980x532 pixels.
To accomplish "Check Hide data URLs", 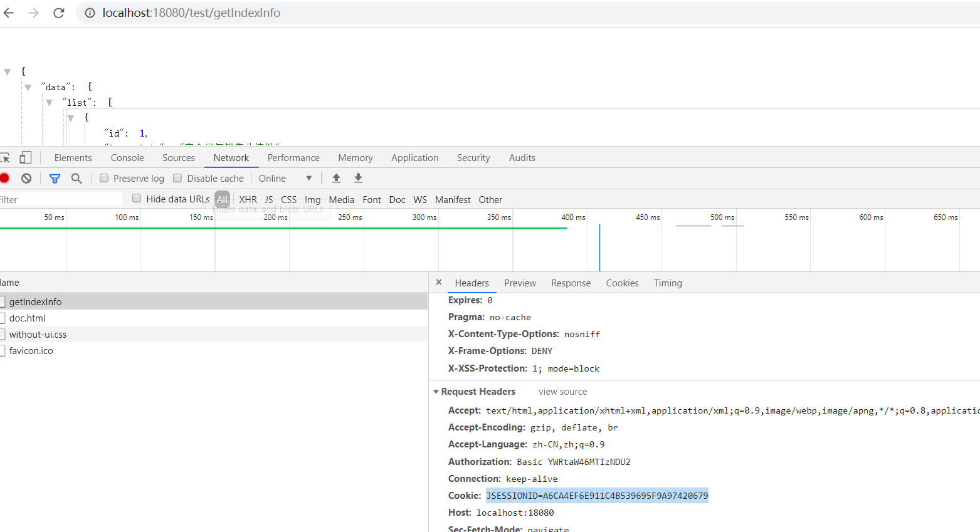I will tap(136, 199).
